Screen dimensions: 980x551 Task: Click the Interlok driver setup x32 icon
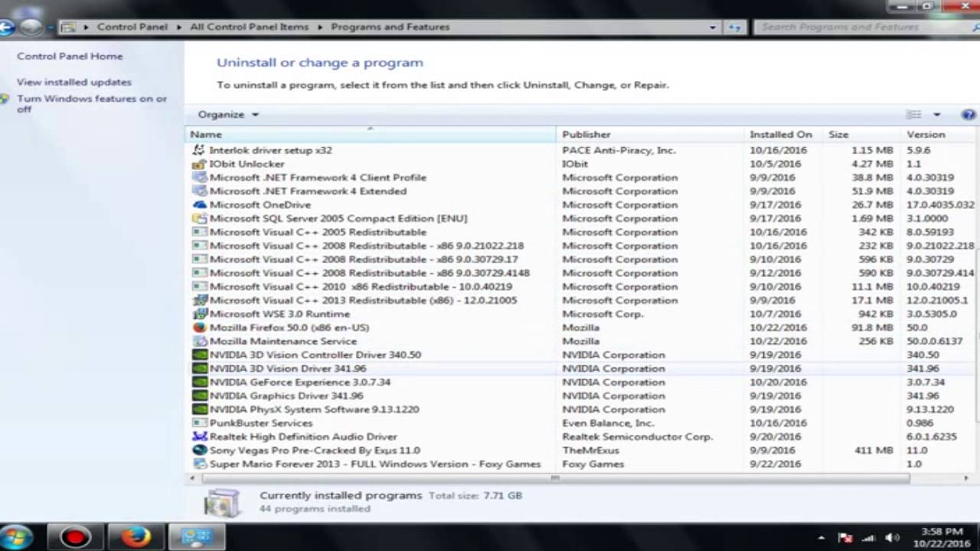coord(199,150)
